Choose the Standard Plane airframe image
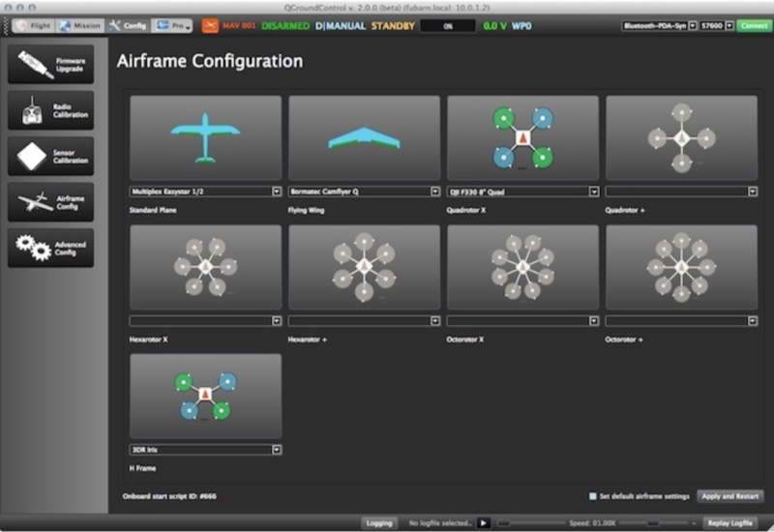This screenshot has height=532, width=774. coord(205,138)
